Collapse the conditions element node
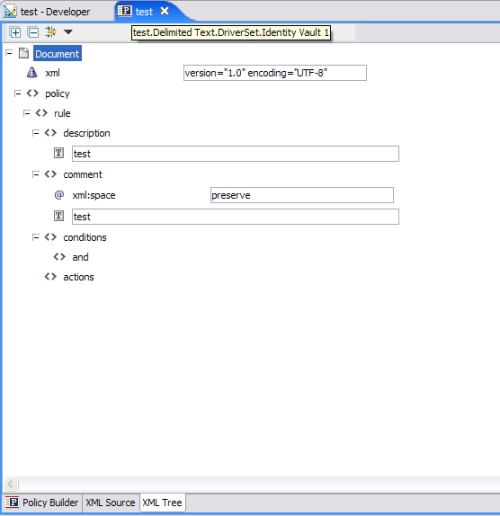This screenshot has width=500, height=516. point(36,237)
